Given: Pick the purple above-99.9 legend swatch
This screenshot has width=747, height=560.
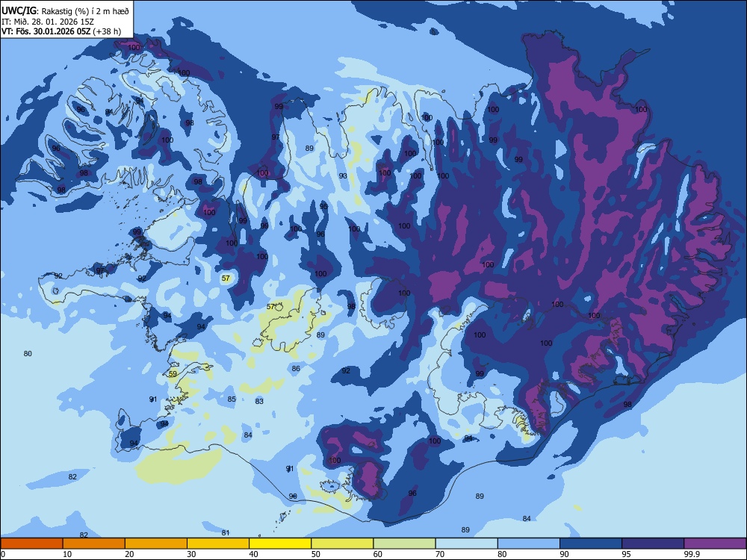Looking at the screenshot, I should [x=715, y=544].
